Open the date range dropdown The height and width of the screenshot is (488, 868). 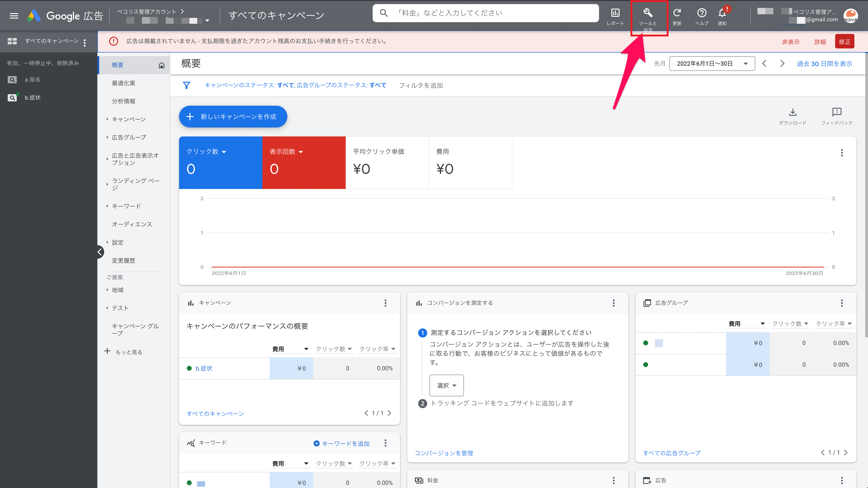[712, 64]
